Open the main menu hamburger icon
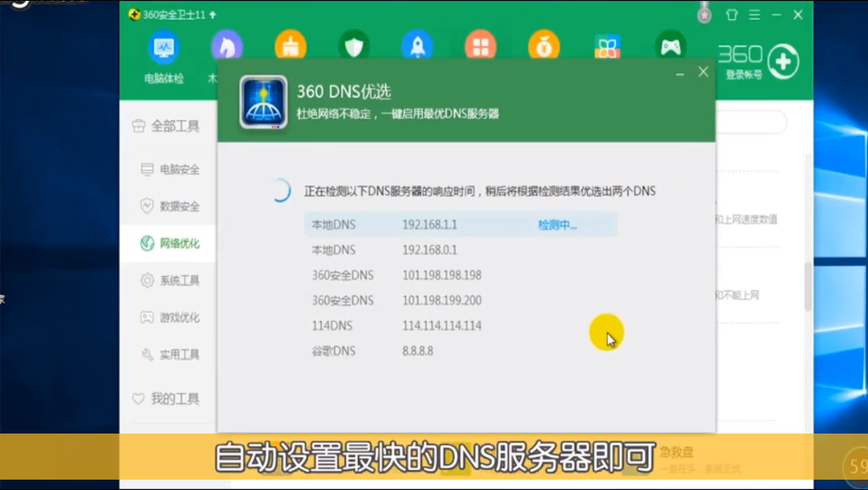Image resolution: width=868 pixels, height=490 pixels. (754, 15)
